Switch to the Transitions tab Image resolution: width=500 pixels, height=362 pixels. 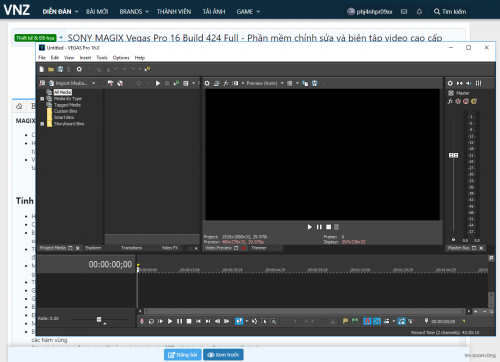click(x=131, y=248)
